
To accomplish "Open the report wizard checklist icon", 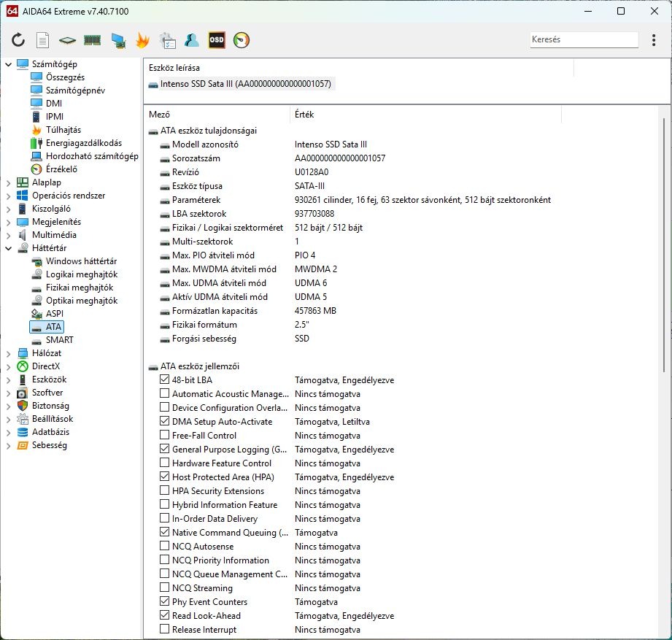I will 167,40.
